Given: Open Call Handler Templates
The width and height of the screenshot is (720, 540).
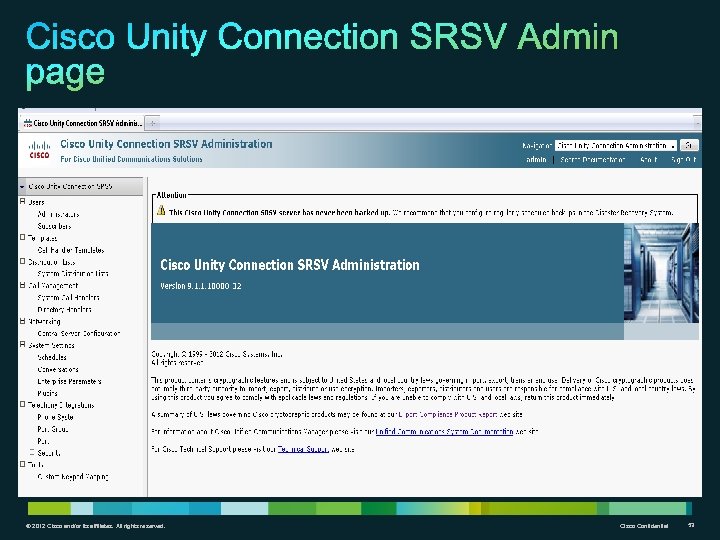Looking at the screenshot, I should (71, 250).
